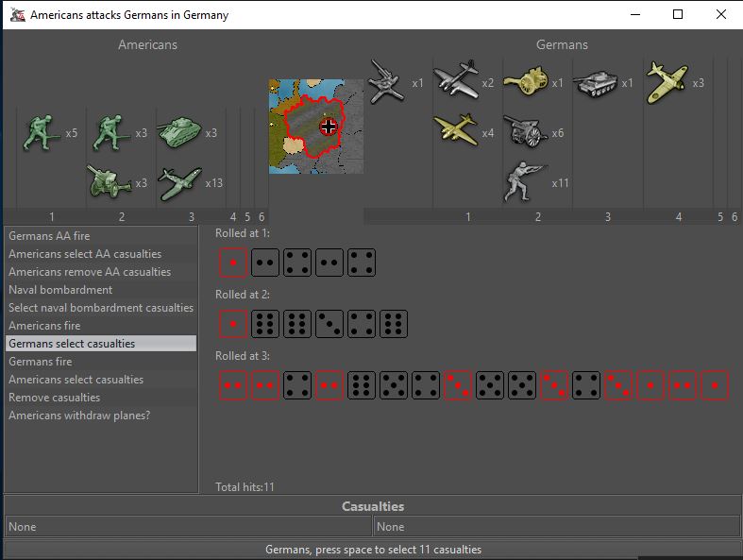Click the 'Rolled at 3:' label

pos(242,356)
